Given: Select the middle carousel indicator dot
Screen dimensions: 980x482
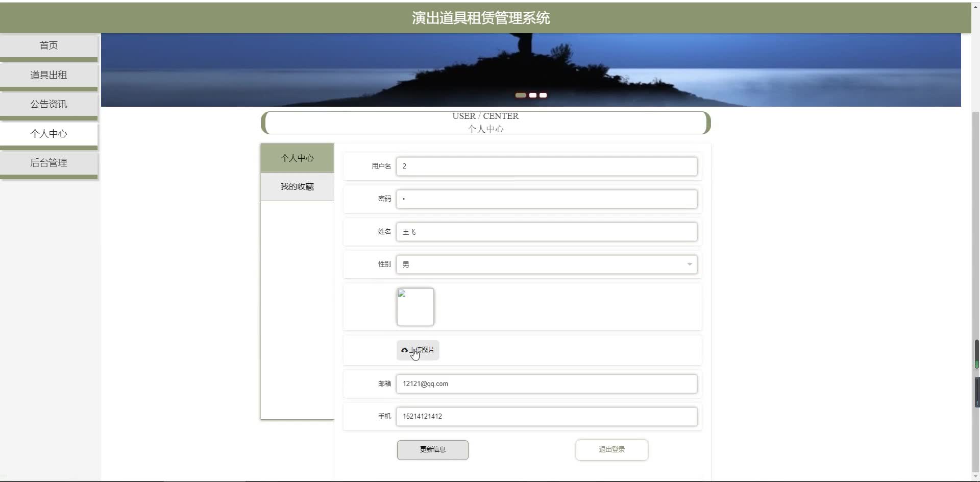Looking at the screenshot, I should (533, 95).
